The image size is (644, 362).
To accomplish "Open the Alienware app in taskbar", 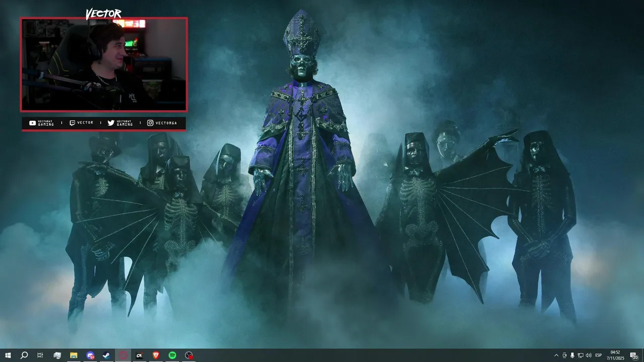I will click(139, 355).
